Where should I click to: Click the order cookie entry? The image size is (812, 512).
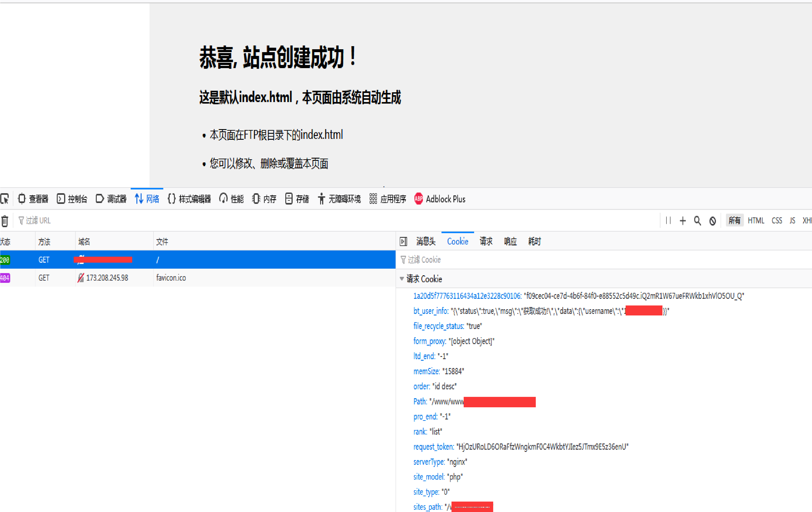(435, 386)
